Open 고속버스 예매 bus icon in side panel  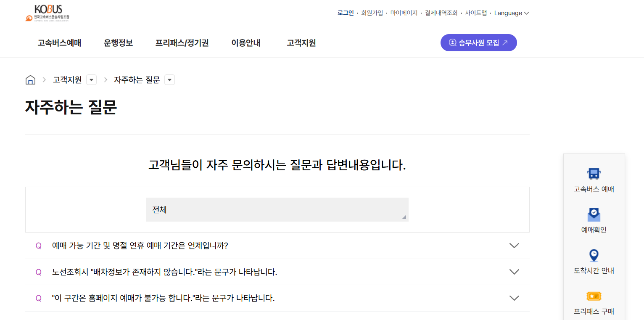tap(594, 173)
